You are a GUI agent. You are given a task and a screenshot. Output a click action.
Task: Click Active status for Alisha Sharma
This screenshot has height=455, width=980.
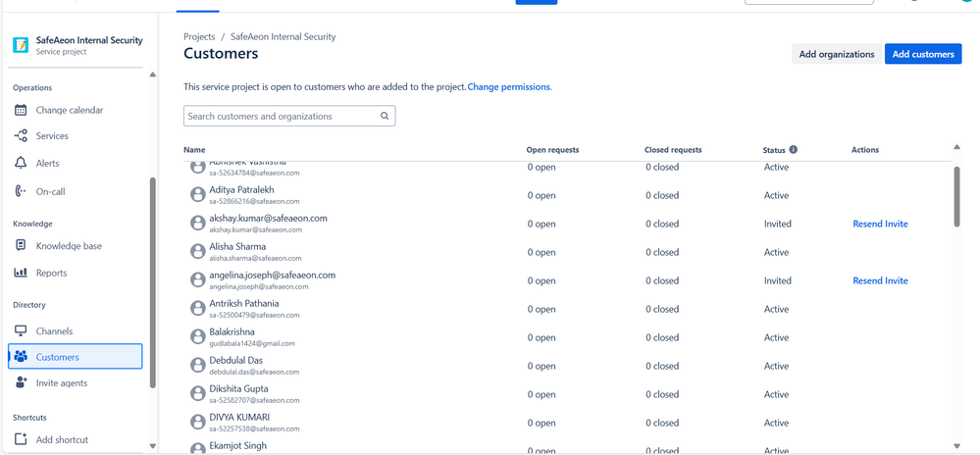pyautogui.click(x=776, y=252)
